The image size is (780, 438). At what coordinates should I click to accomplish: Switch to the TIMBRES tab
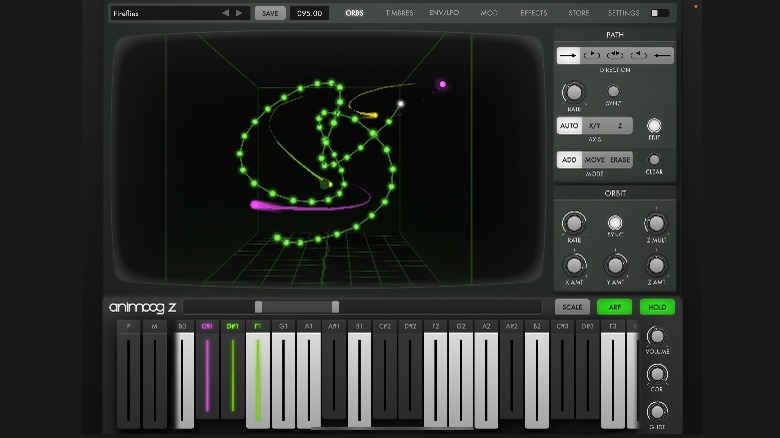(x=399, y=13)
